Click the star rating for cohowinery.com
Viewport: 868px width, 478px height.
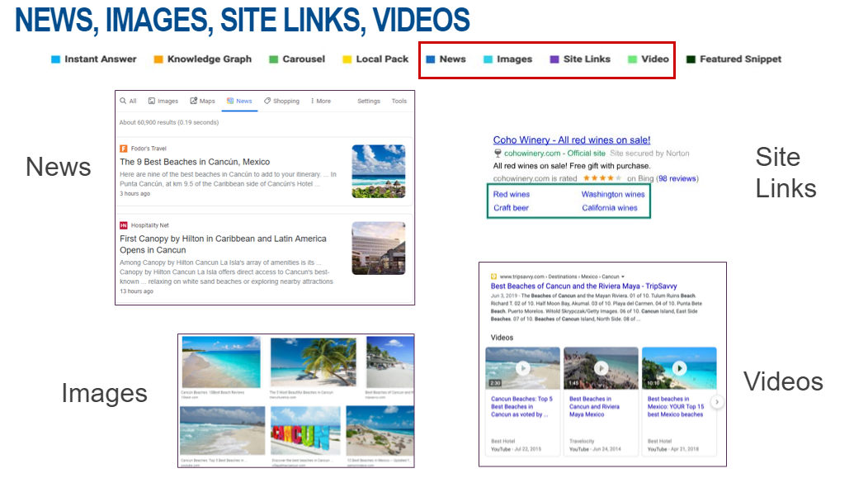(x=602, y=178)
